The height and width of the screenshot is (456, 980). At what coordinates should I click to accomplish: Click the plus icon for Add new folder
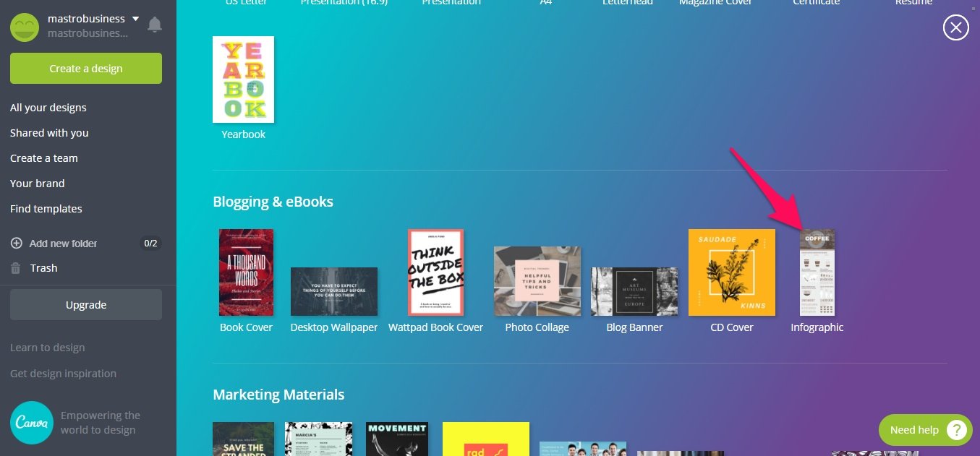pos(16,244)
